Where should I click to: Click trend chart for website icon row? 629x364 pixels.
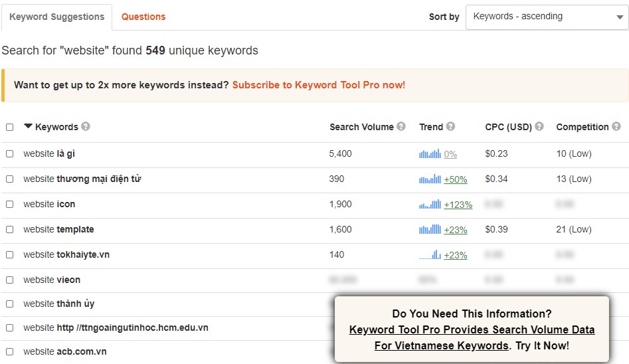(430, 205)
